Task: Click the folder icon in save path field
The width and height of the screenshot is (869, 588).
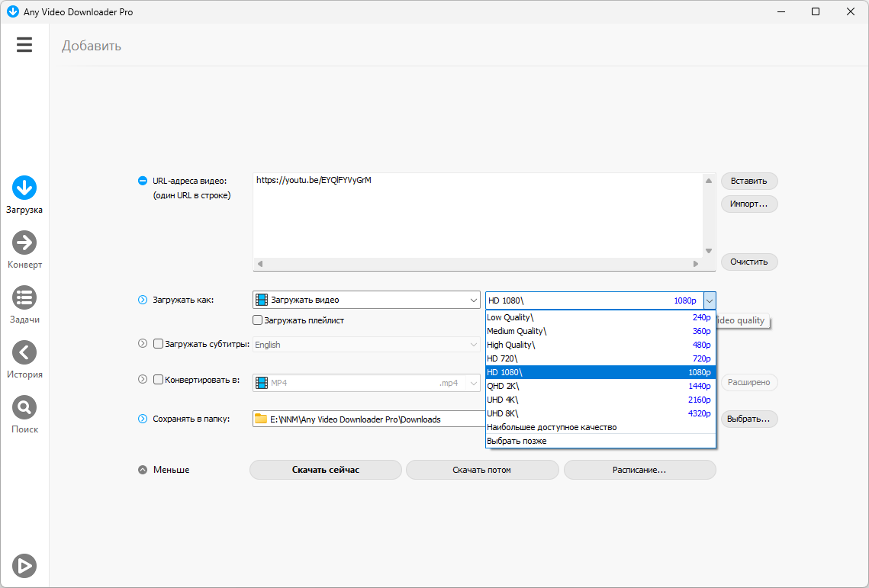Action: pyautogui.click(x=261, y=419)
